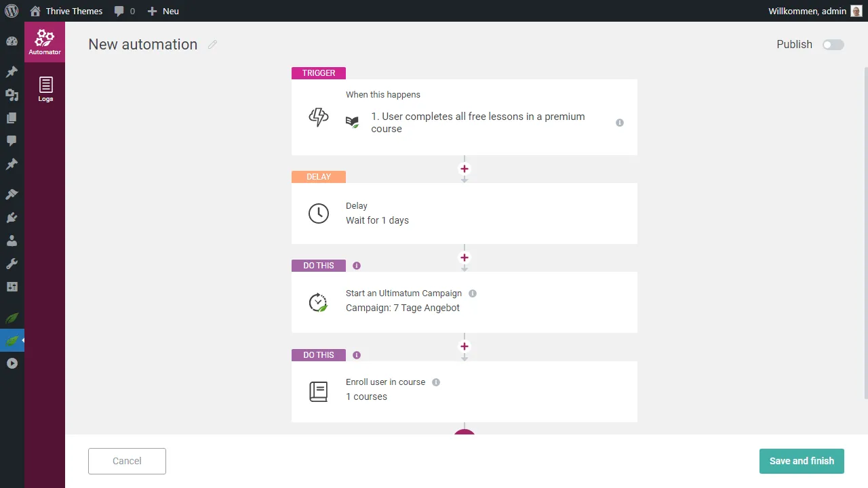Show info for 'Start an Ultimatum Campaign'
This screenshot has width=868, height=488.
pos(473,293)
